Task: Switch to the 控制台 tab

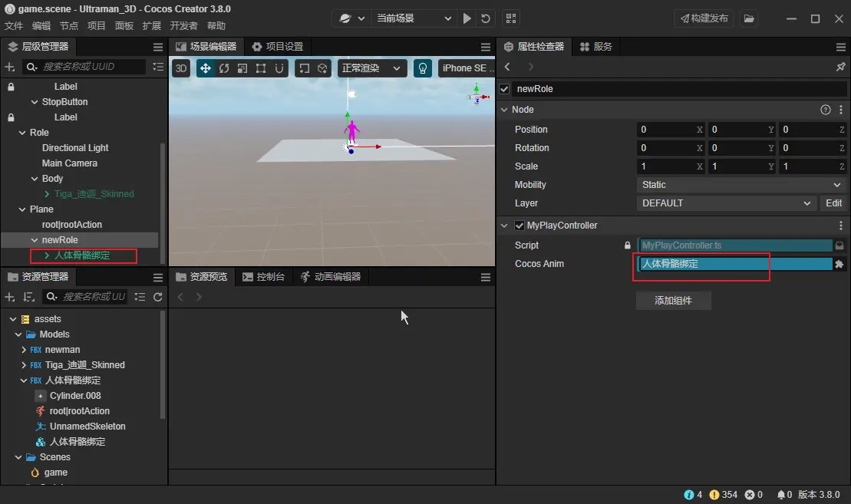Action: 264,277
